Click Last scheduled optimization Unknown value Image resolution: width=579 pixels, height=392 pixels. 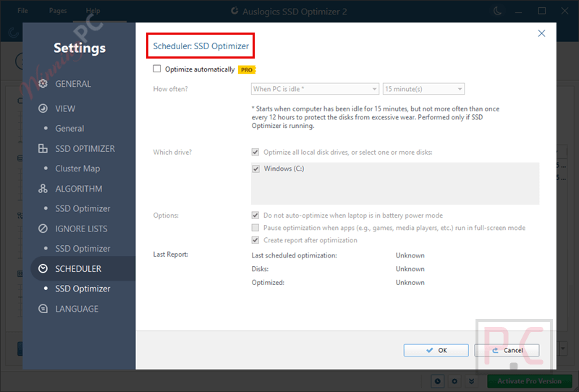[410, 255]
